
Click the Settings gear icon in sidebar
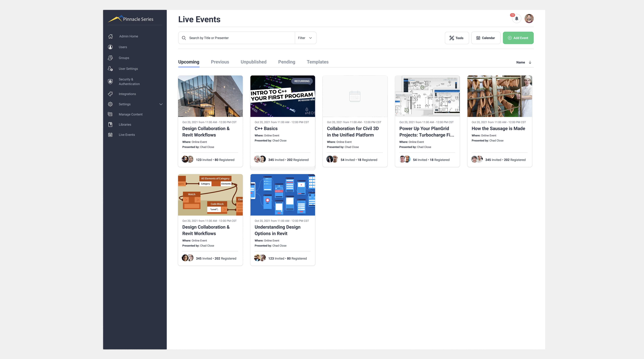tap(110, 104)
